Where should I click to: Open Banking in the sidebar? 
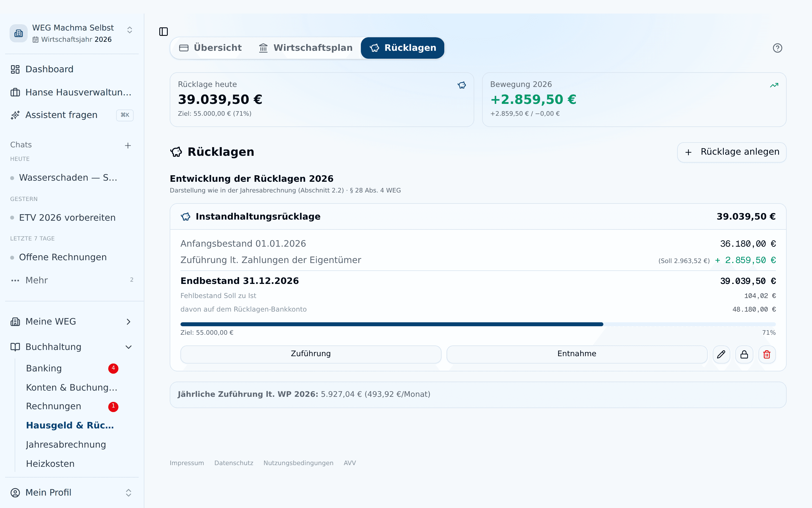point(72,368)
